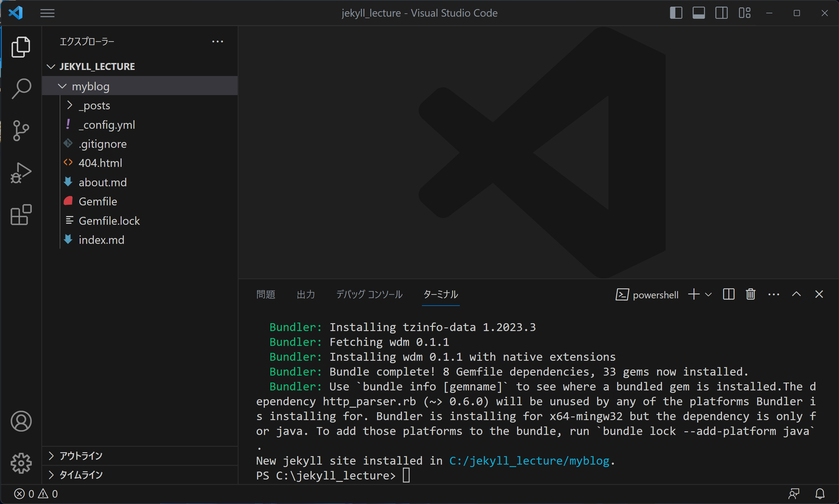Open the hamburger application menu
839x504 pixels.
point(47,13)
